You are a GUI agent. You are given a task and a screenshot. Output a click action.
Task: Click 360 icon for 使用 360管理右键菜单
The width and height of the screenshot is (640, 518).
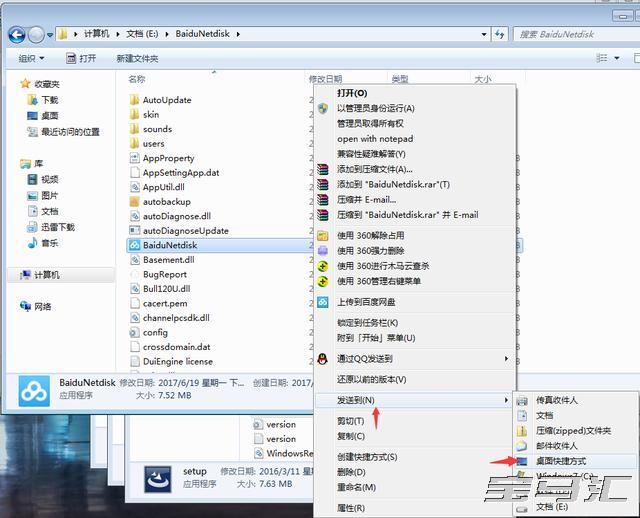click(x=323, y=281)
